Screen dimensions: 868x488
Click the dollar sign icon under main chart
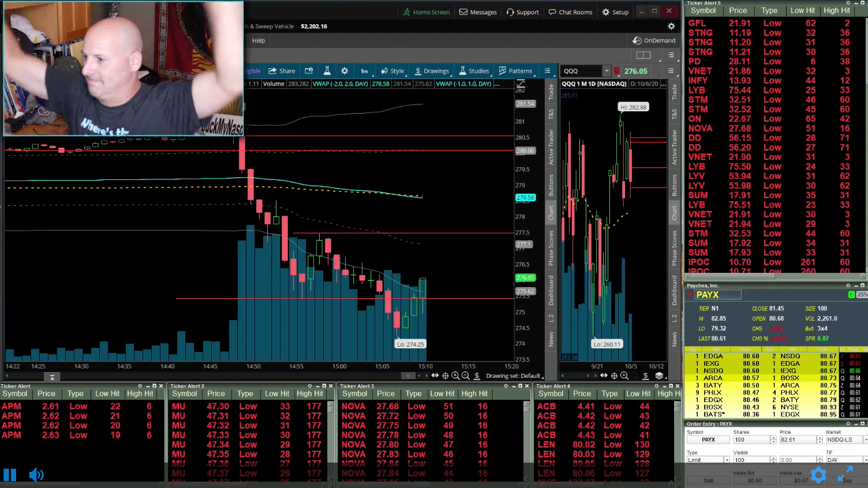(477, 376)
